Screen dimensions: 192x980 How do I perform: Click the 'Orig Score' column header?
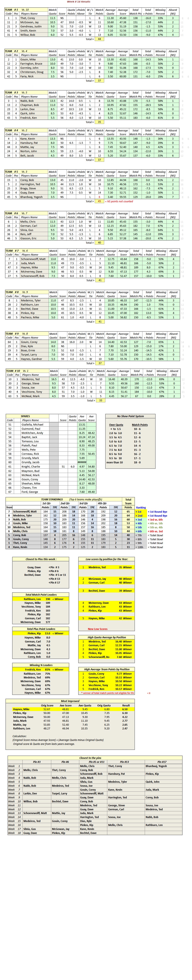tap(47, 705)
